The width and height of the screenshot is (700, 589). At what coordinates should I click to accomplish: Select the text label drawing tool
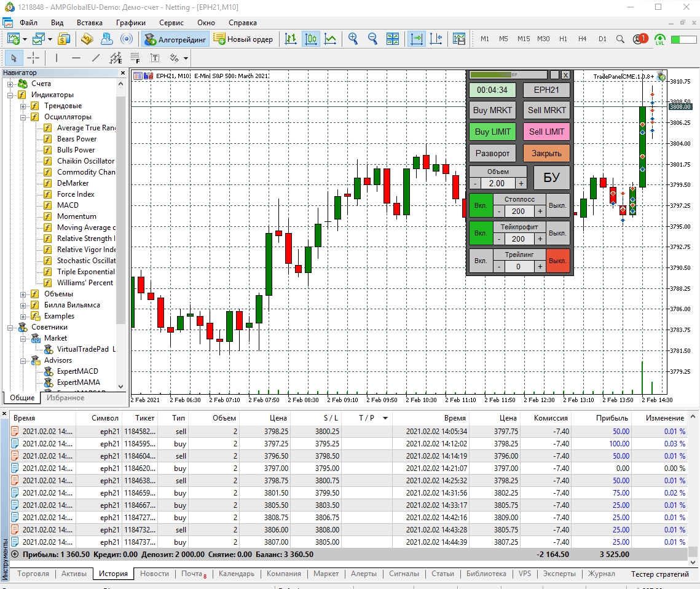[x=155, y=58]
